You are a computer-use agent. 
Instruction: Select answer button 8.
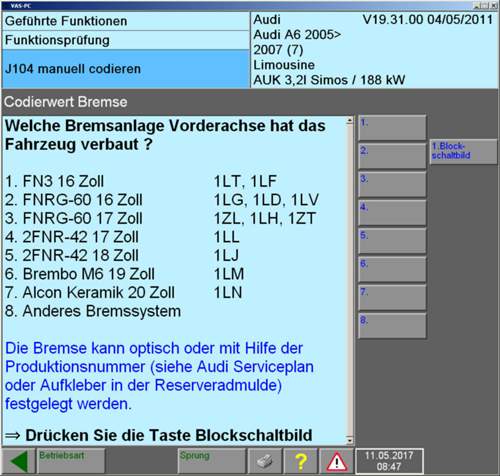392,326
